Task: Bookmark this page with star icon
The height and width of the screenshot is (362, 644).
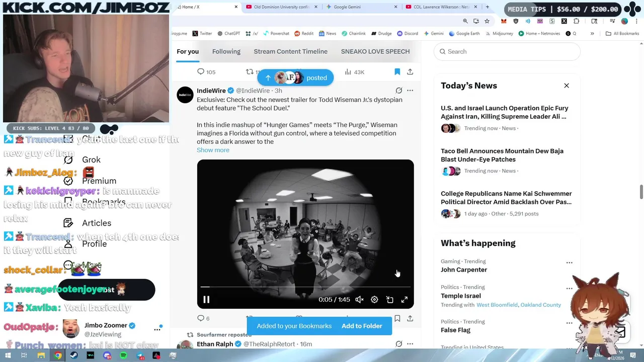Action: click(x=487, y=21)
